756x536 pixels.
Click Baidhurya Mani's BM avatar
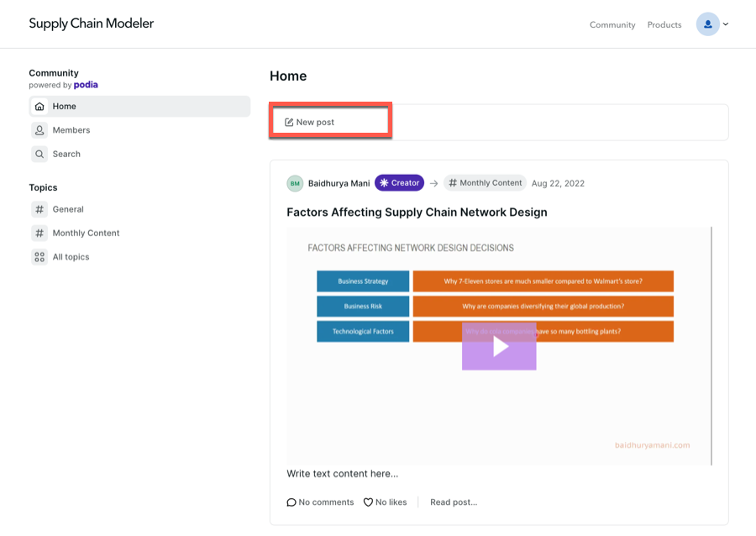[295, 183]
